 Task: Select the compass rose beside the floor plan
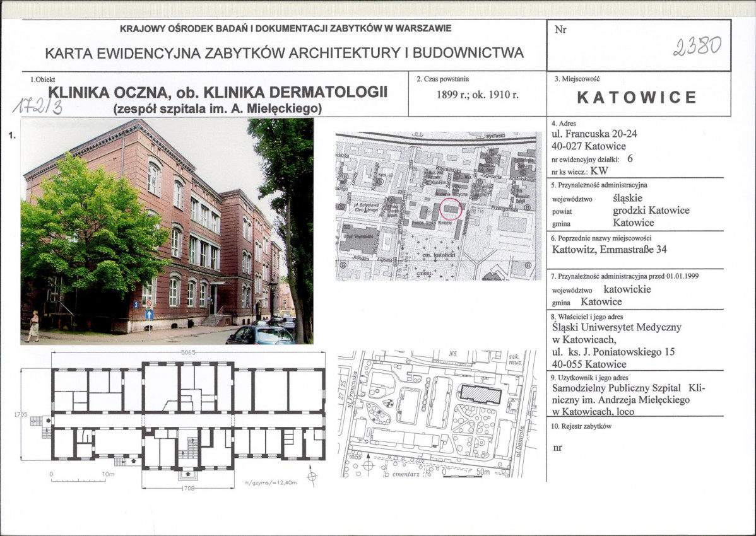312,477
